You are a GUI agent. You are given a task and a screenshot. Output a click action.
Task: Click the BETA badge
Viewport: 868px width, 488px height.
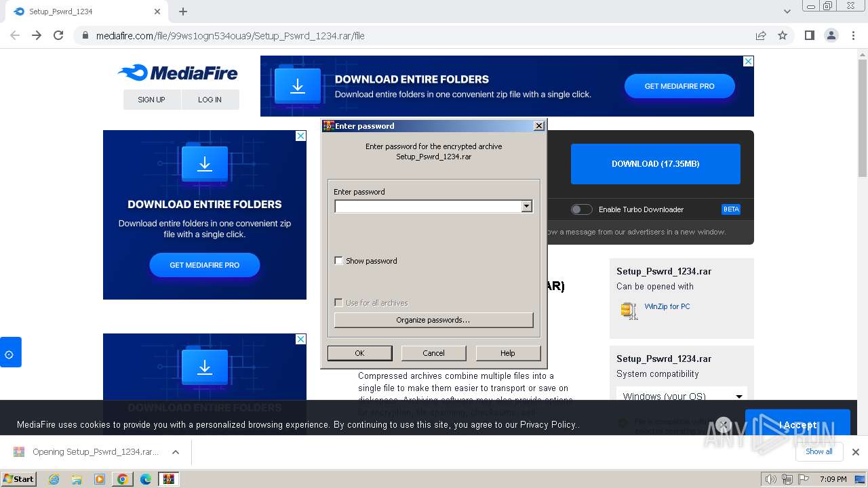(x=731, y=209)
